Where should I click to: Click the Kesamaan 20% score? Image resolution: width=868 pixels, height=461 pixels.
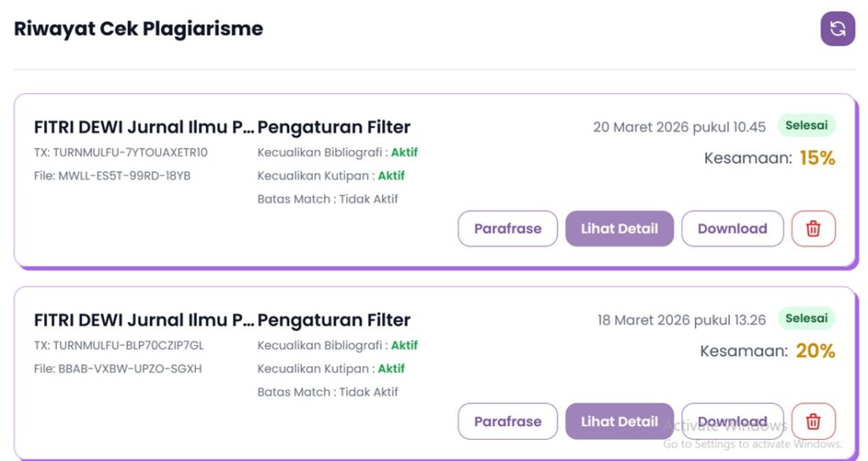[815, 351]
